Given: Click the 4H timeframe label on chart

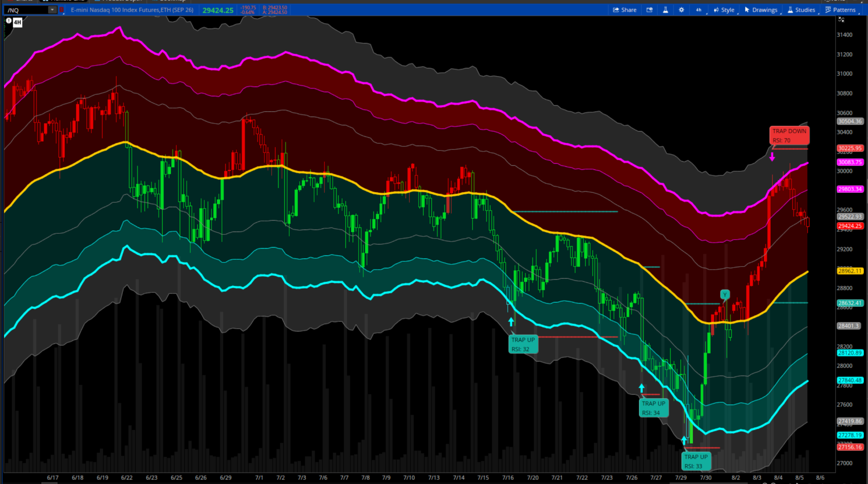Looking at the screenshot, I should 17,22.
